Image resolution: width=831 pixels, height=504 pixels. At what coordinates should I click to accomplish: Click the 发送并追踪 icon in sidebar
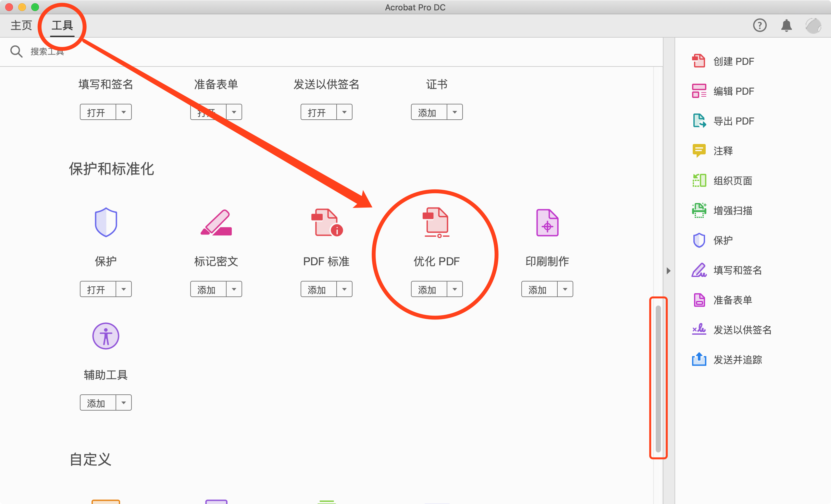click(699, 359)
